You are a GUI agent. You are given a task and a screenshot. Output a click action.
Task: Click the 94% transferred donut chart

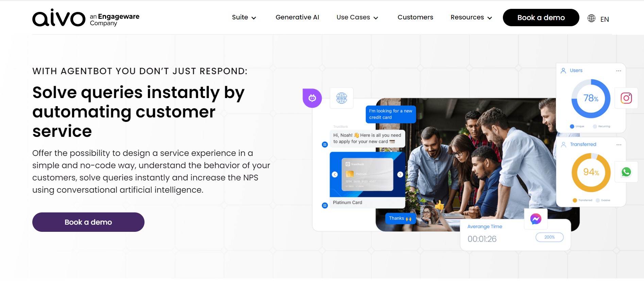click(x=591, y=172)
